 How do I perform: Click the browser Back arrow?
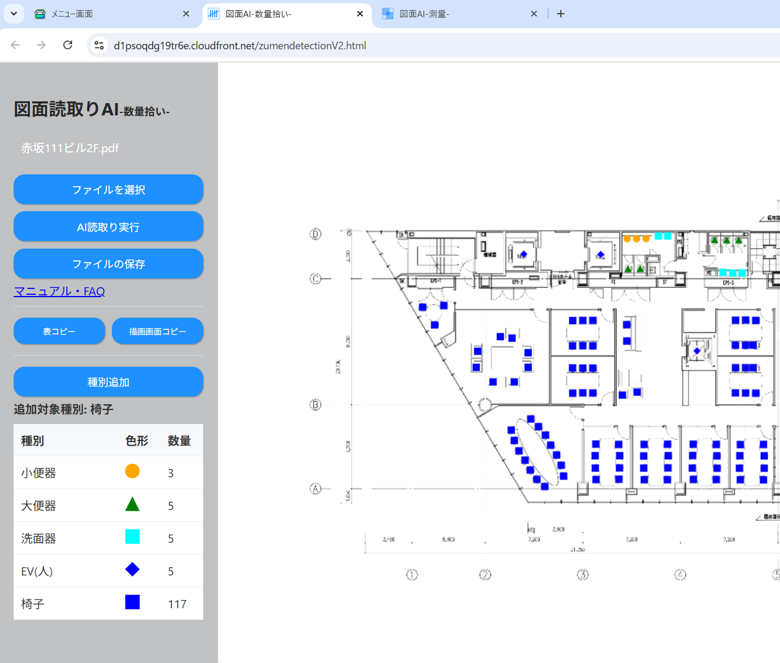[15, 45]
